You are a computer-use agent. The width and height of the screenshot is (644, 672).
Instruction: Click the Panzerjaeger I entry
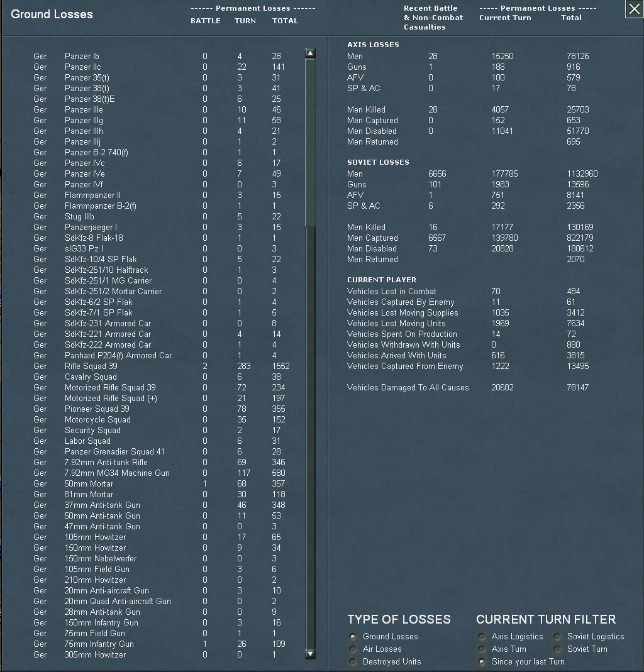click(x=91, y=227)
